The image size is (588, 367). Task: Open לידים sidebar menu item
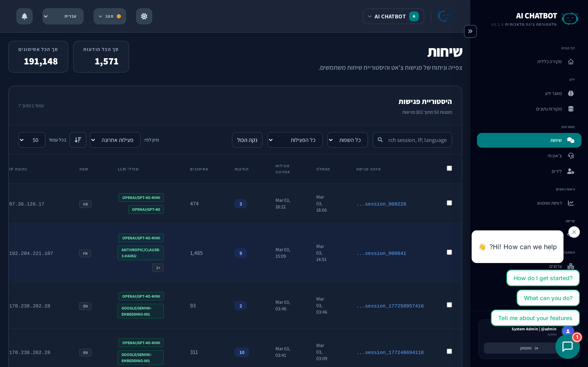click(x=556, y=171)
